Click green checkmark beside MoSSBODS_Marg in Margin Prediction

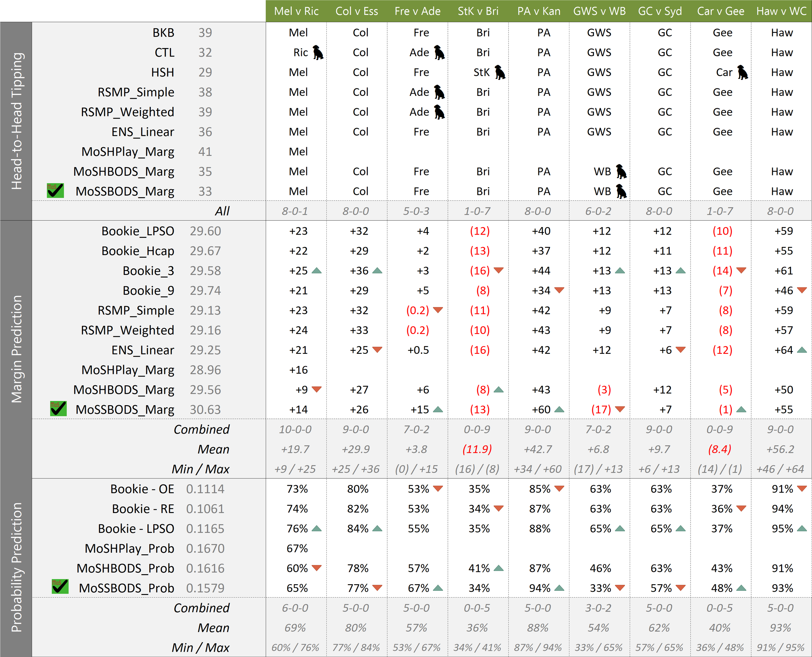pyautogui.click(x=58, y=409)
